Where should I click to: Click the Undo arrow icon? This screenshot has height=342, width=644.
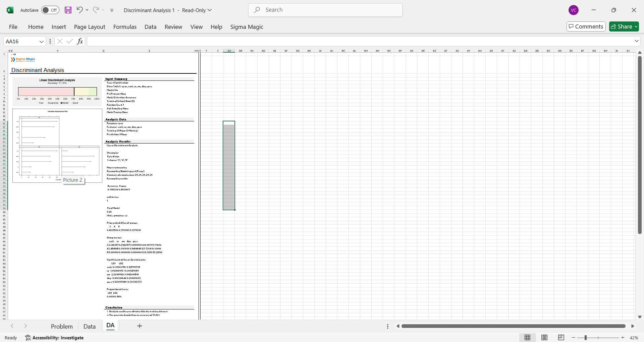coord(79,10)
